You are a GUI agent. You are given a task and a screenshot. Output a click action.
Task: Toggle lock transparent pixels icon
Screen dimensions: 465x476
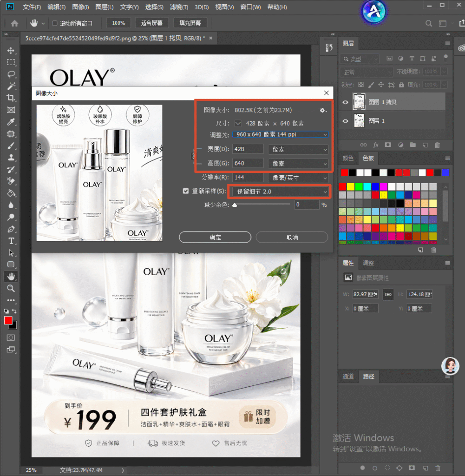(x=360, y=85)
